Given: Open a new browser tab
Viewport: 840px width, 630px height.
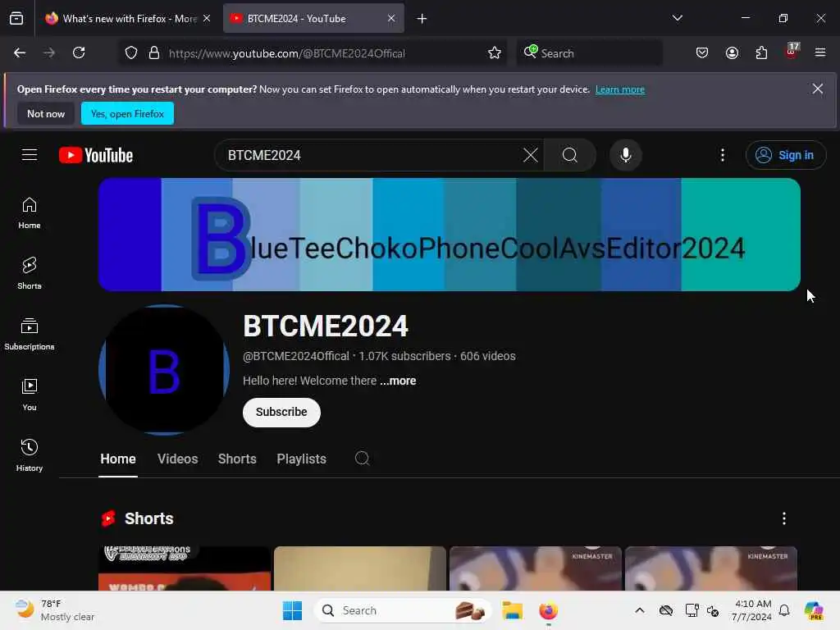Looking at the screenshot, I should click(422, 19).
